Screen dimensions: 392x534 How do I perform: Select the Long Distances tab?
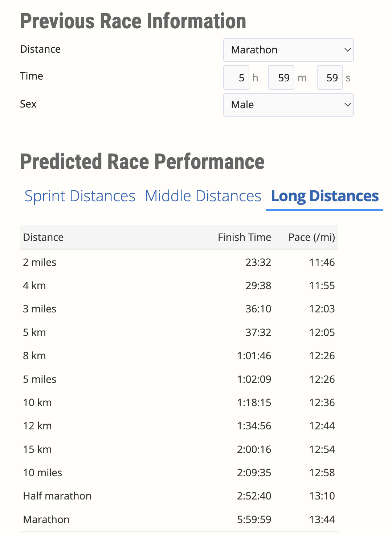324,196
